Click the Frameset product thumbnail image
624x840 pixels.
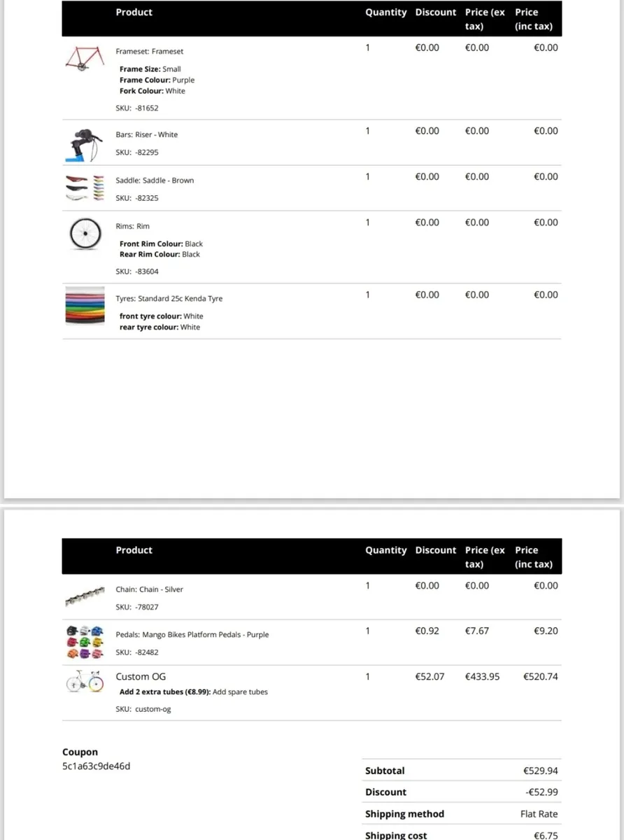tap(84, 57)
